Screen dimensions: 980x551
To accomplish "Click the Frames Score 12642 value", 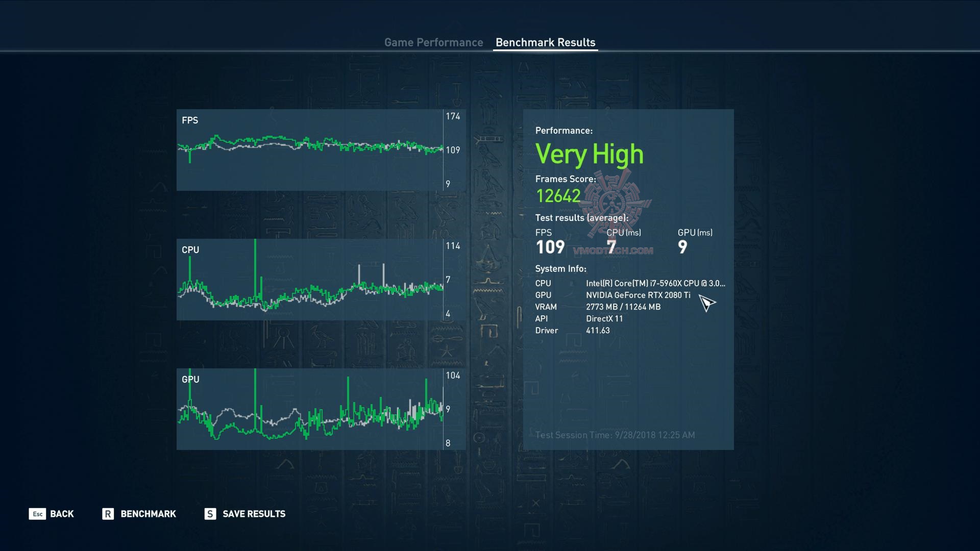I will point(558,196).
